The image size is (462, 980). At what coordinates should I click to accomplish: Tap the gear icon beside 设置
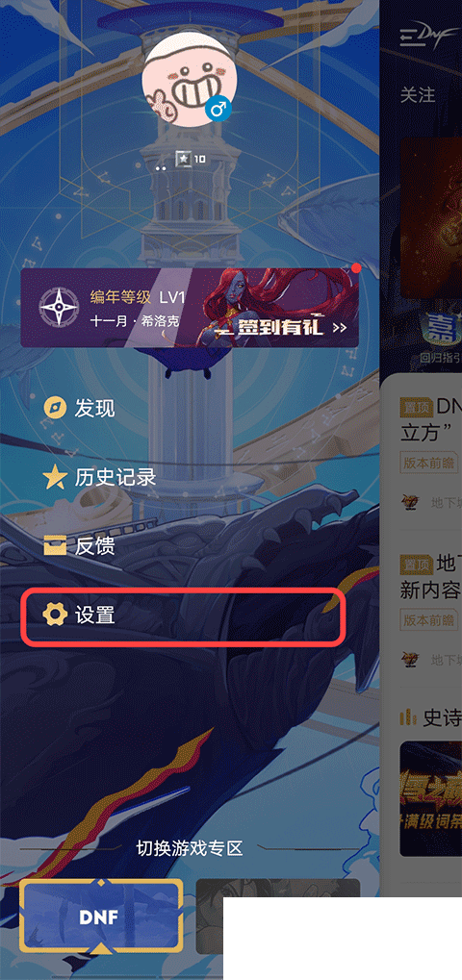(55, 616)
